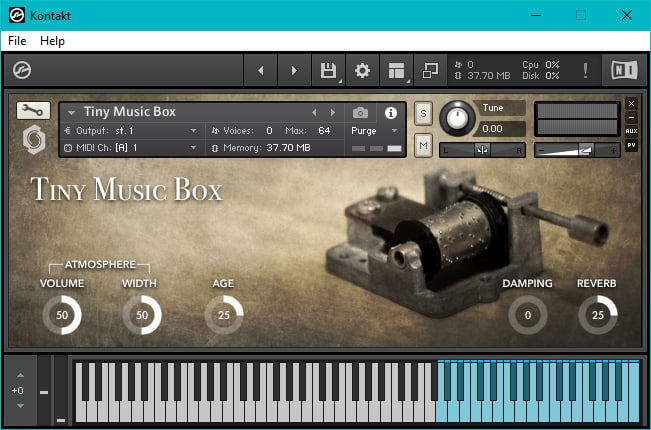Open options with the gear icon

(362, 71)
